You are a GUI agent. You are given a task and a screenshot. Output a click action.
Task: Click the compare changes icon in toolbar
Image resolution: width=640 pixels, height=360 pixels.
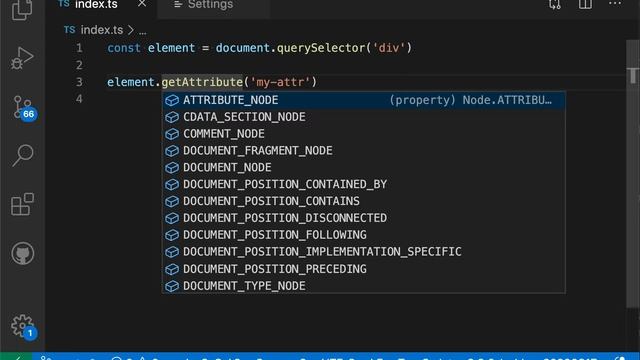(555, 4)
